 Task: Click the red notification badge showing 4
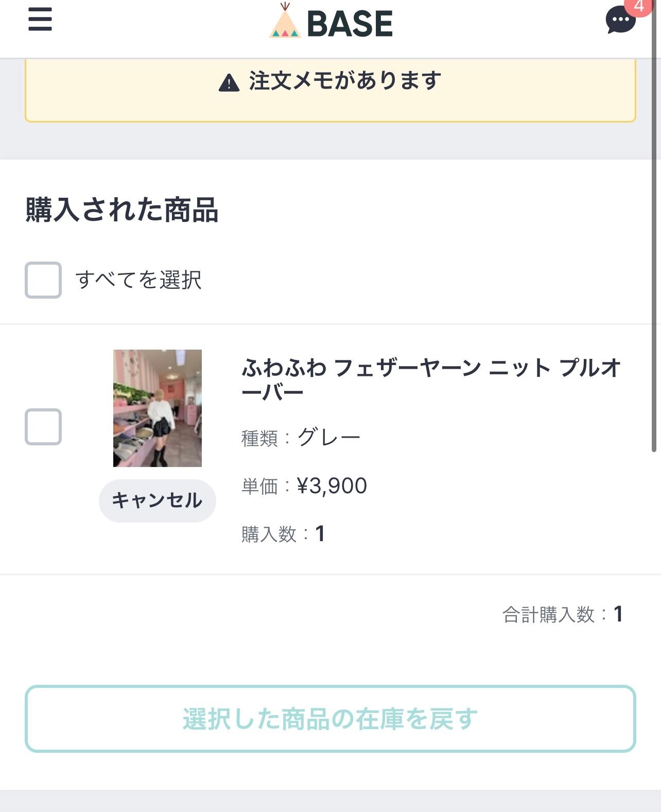click(639, 7)
